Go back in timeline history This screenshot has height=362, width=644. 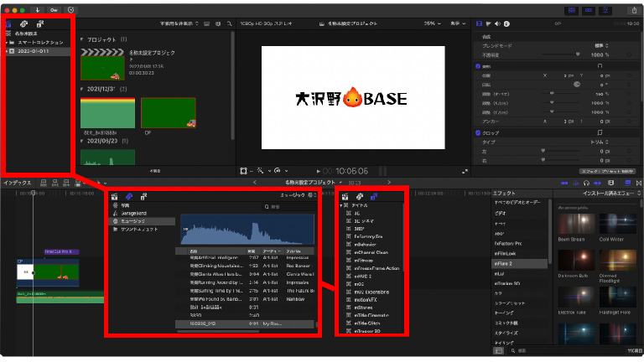coord(255,183)
